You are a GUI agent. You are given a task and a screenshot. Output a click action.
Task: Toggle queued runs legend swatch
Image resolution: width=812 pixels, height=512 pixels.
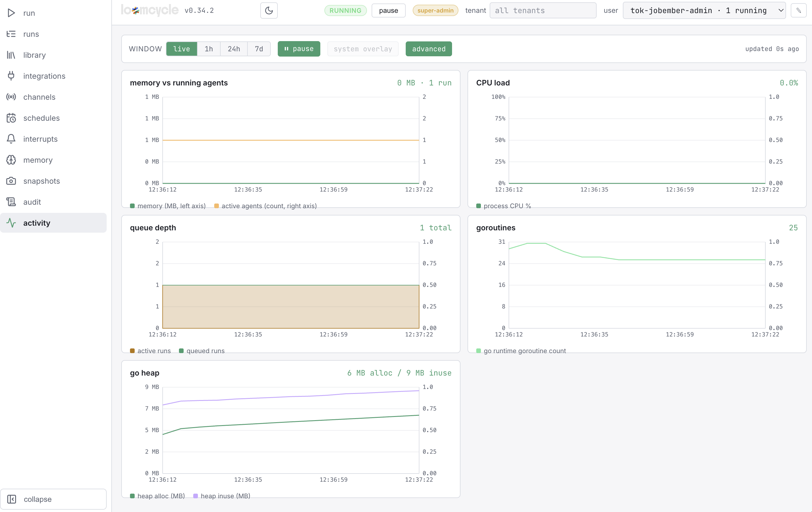tap(181, 351)
